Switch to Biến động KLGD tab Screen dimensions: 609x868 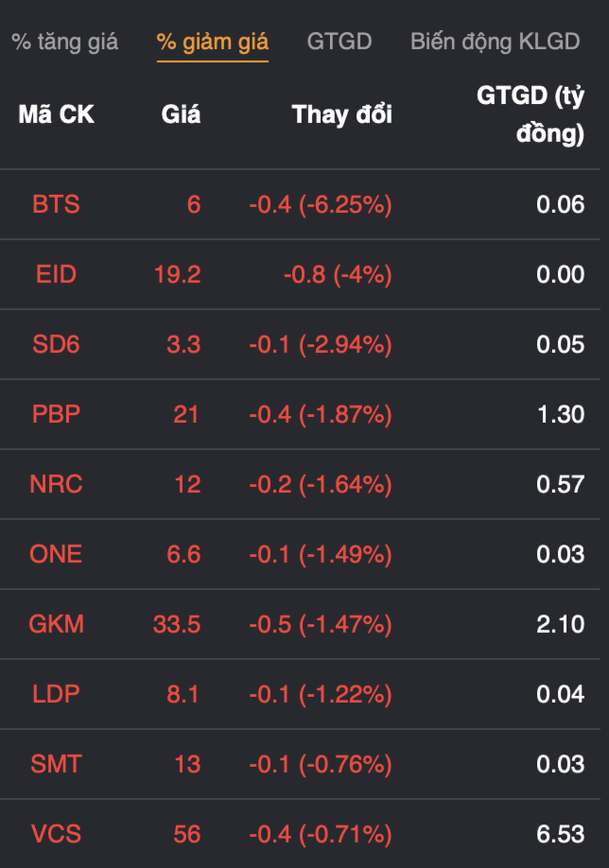point(495,42)
